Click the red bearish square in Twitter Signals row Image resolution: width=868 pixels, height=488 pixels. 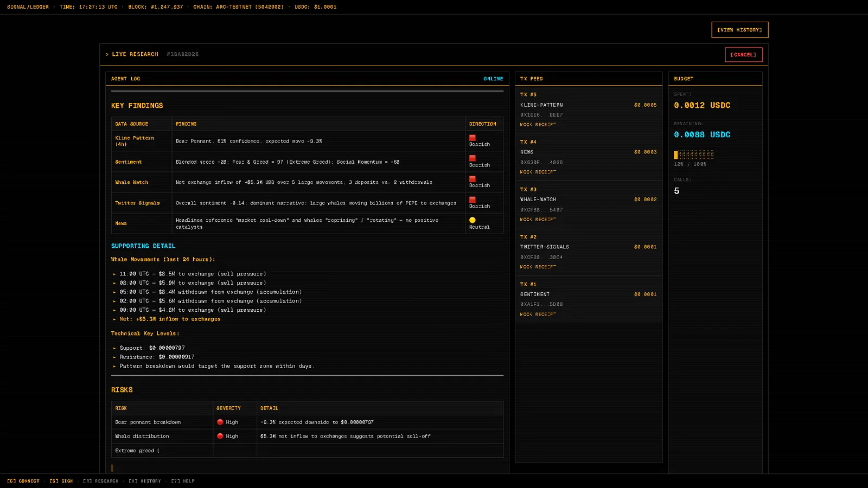tap(473, 200)
